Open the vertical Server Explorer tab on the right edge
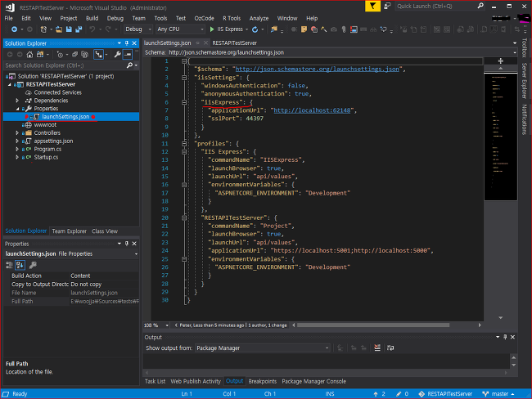The image size is (532, 399). pos(525,81)
